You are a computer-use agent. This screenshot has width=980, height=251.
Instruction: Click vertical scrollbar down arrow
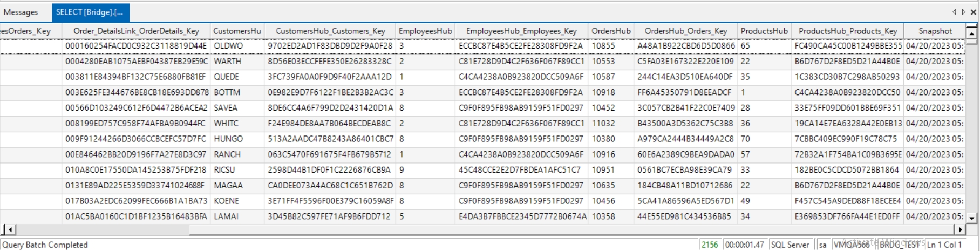(x=971, y=218)
